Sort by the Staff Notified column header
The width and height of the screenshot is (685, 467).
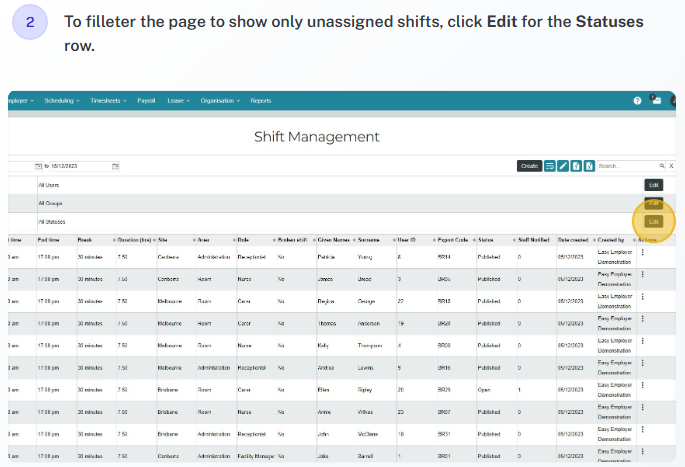tap(534, 240)
